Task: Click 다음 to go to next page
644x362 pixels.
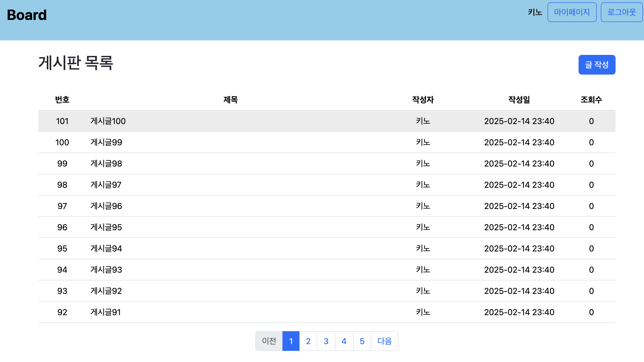Action: [384, 341]
